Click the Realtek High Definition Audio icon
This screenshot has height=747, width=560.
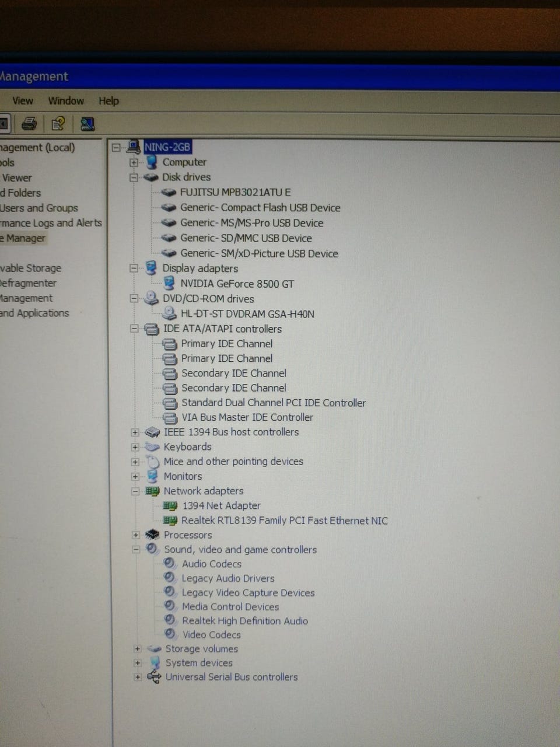170,620
